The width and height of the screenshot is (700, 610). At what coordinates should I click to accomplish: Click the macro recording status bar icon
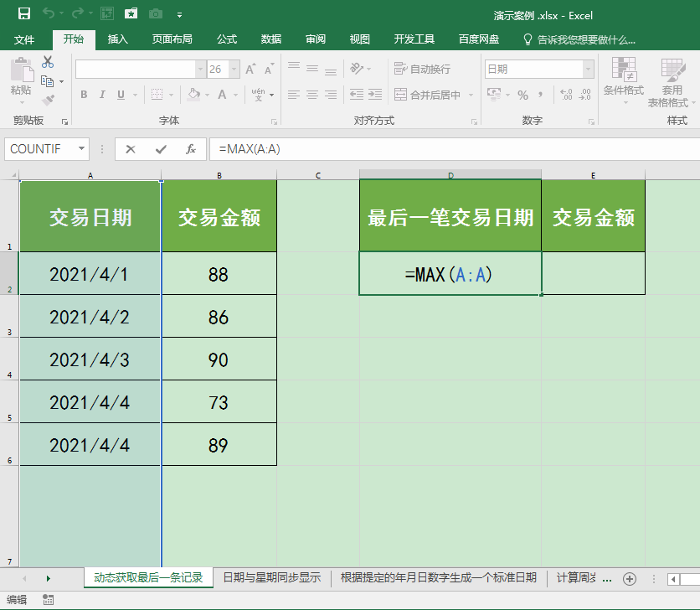(x=48, y=600)
